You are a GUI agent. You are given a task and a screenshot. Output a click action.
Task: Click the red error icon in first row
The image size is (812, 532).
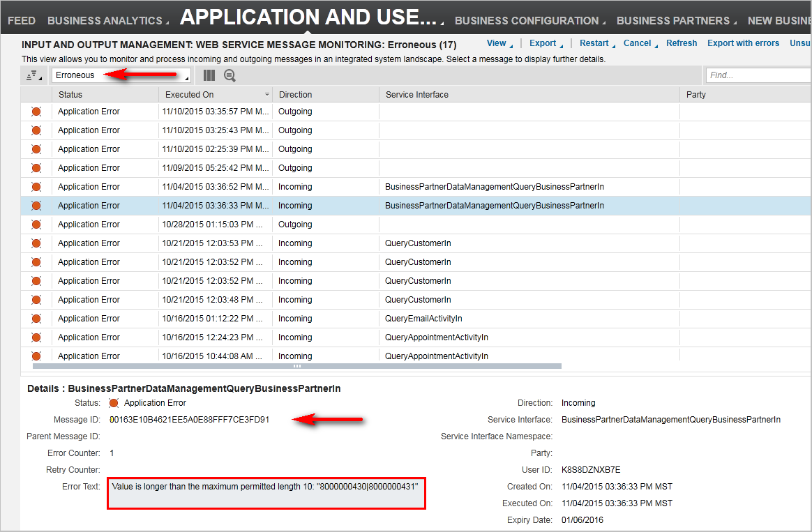36,112
